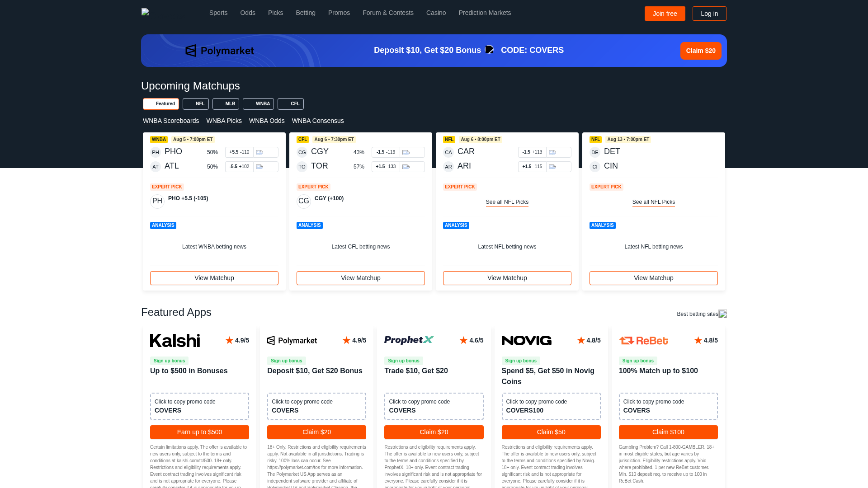
Task: Open the Picks navigation menu
Action: click(276, 13)
